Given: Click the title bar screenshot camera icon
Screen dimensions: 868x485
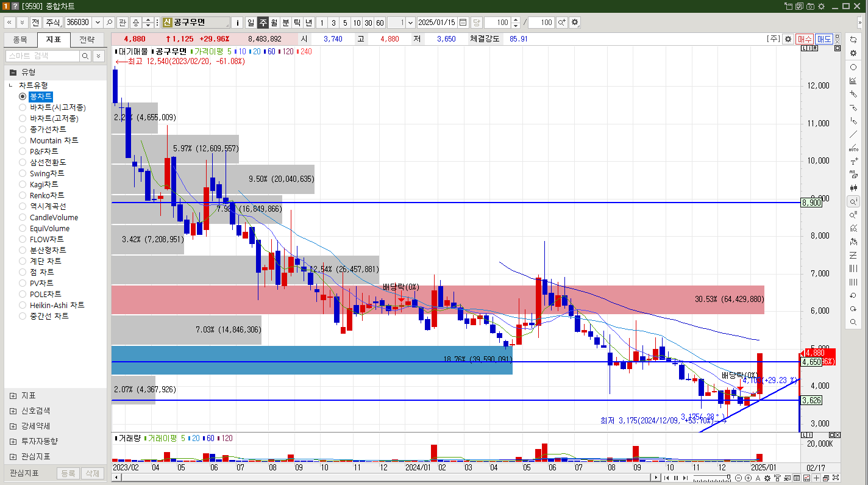Looking at the screenshot, I should (810, 6).
